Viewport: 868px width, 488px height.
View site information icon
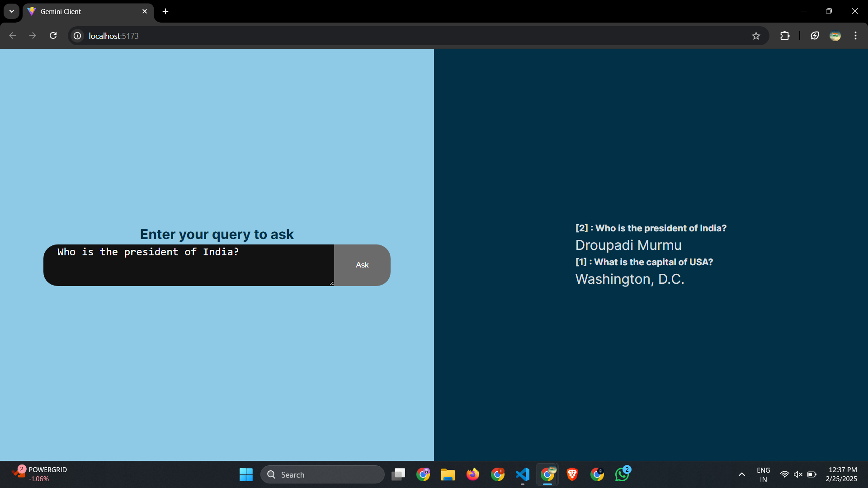[77, 36]
